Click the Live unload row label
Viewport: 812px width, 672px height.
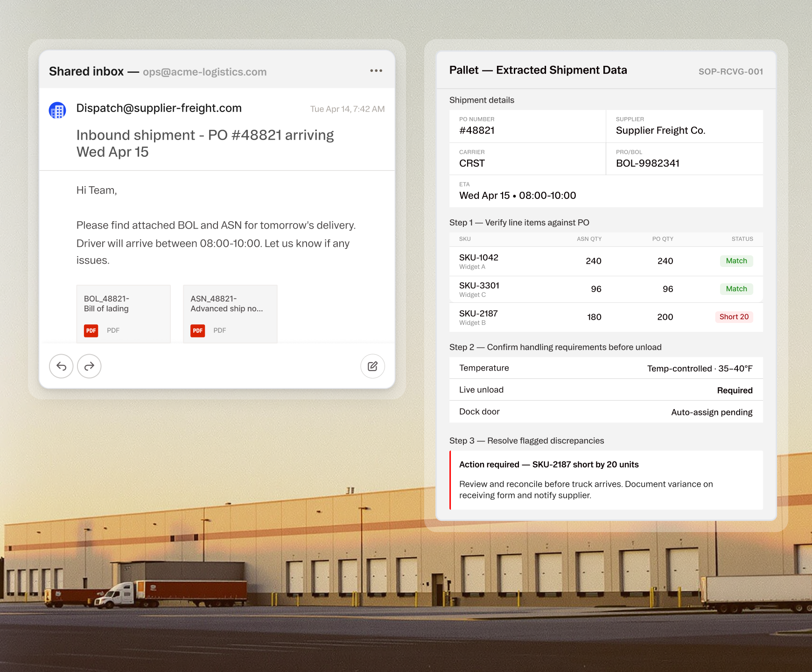pyautogui.click(x=481, y=390)
